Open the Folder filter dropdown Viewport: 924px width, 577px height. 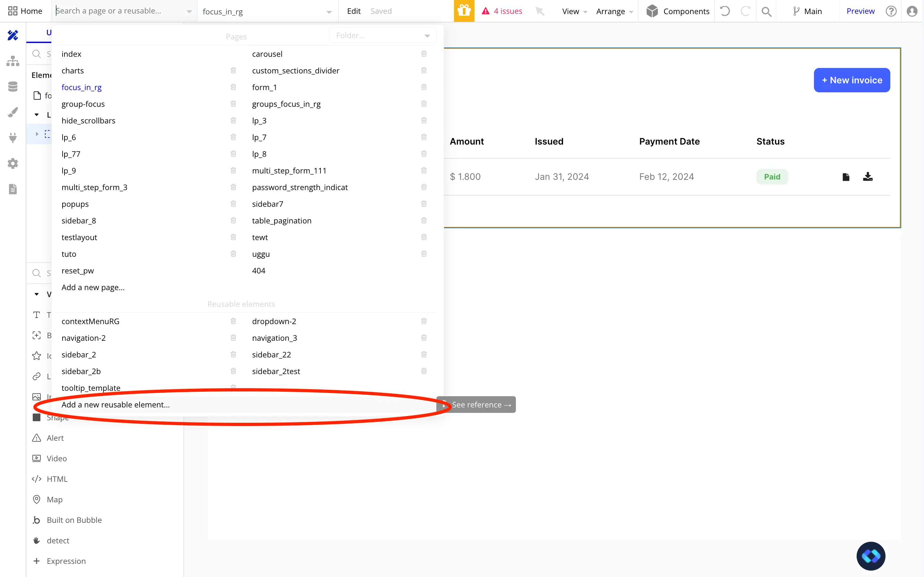(x=382, y=35)
